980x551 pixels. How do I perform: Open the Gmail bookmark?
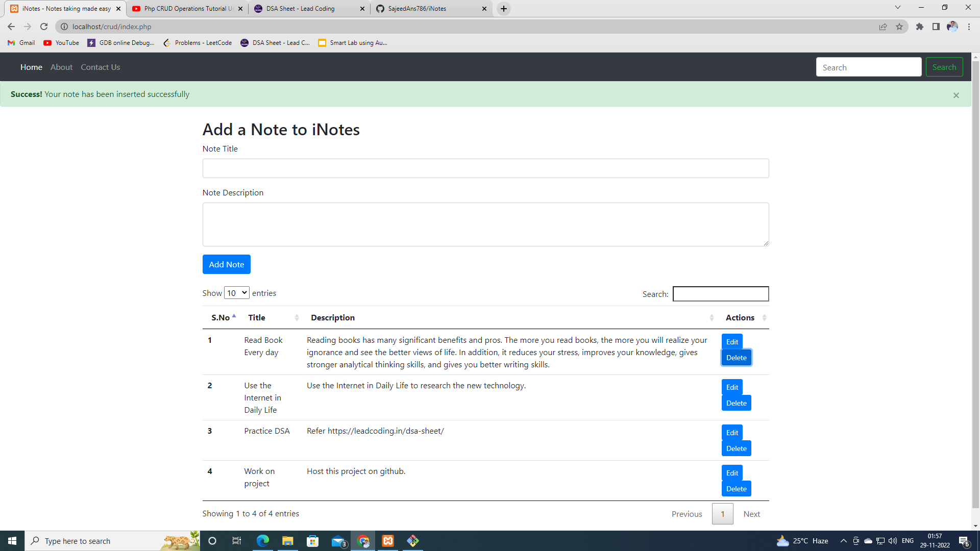(x=21, y=43)
